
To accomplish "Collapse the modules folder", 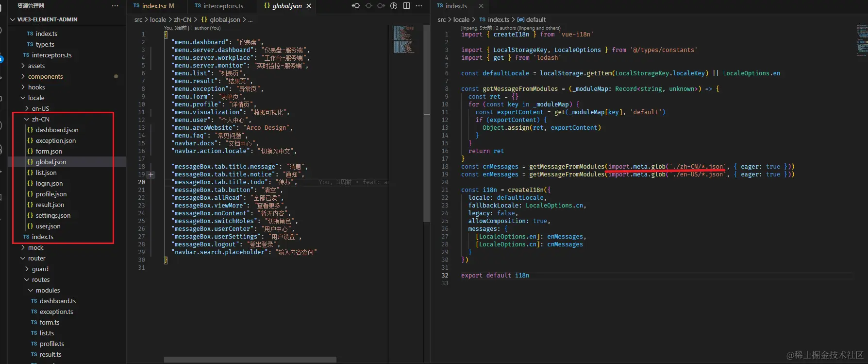I will (x=31, y=290).
